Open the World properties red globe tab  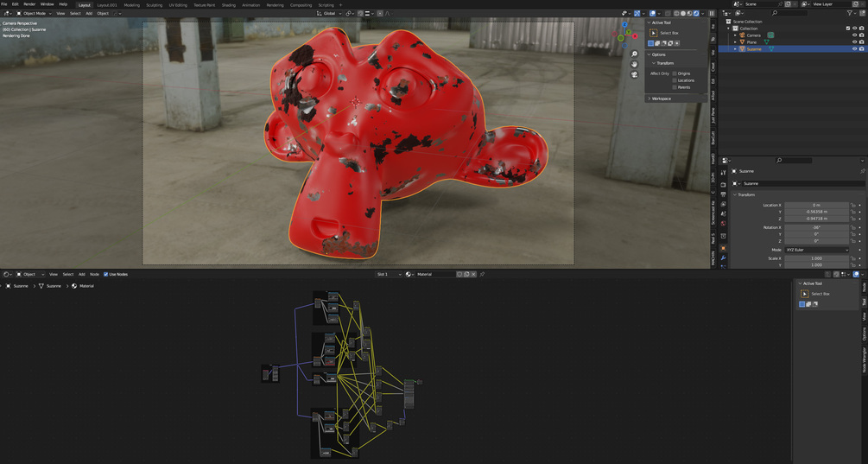[723, 224]
